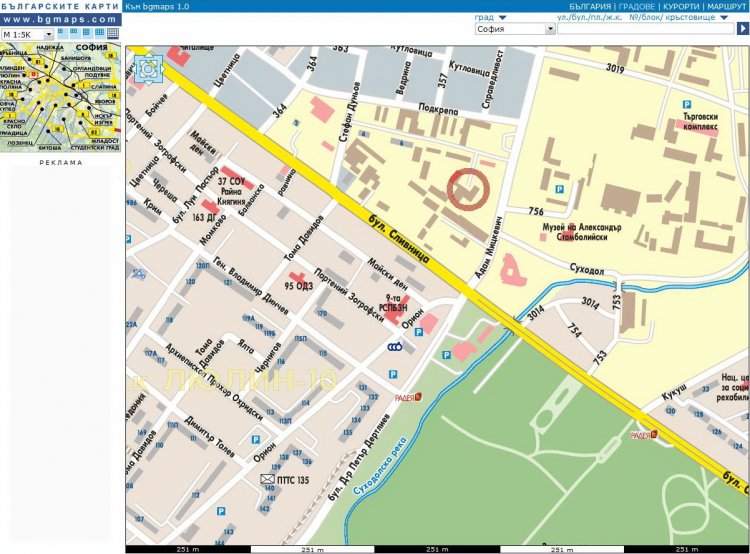Select the largest map size grid icon

(113, 33)
